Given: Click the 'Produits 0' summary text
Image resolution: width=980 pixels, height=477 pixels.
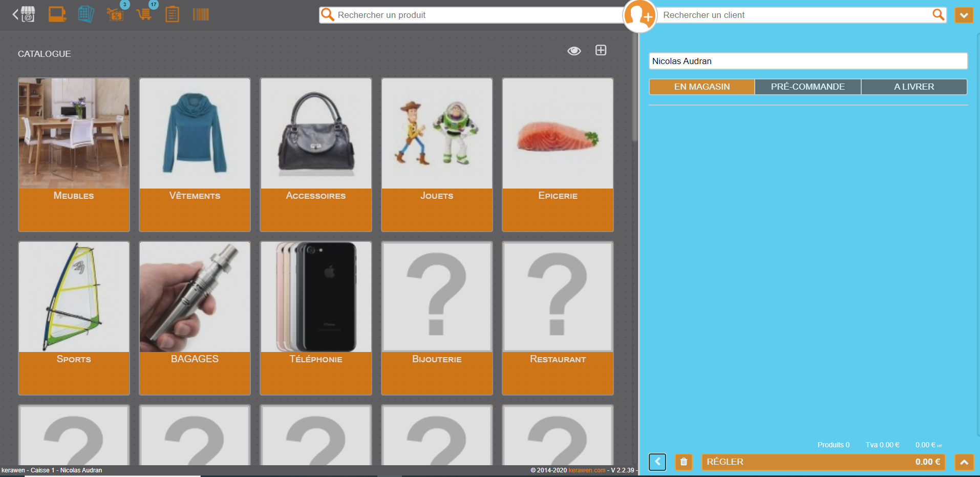Looking at the screenshot, I should coord(833,445).
